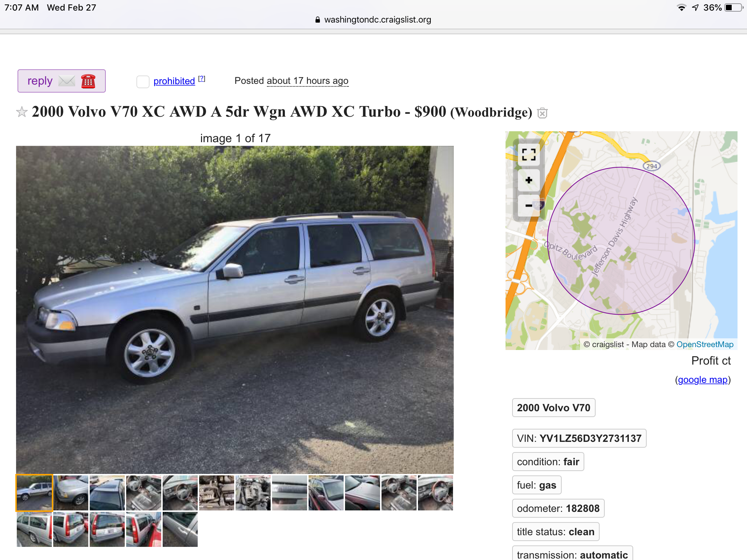This screenshot has height=560, width=747.
Task: Click the hide posting trash icon
Action: [x=542, y=113]
